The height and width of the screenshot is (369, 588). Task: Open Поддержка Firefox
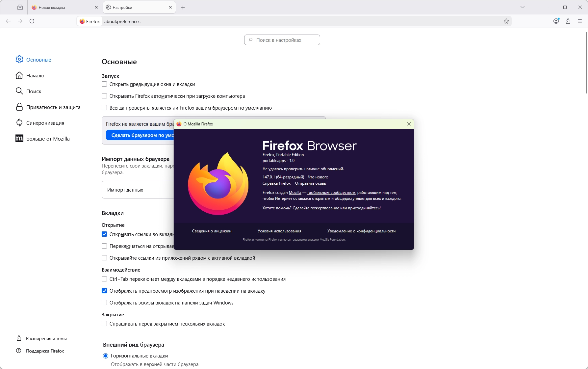tap(40, 351)
